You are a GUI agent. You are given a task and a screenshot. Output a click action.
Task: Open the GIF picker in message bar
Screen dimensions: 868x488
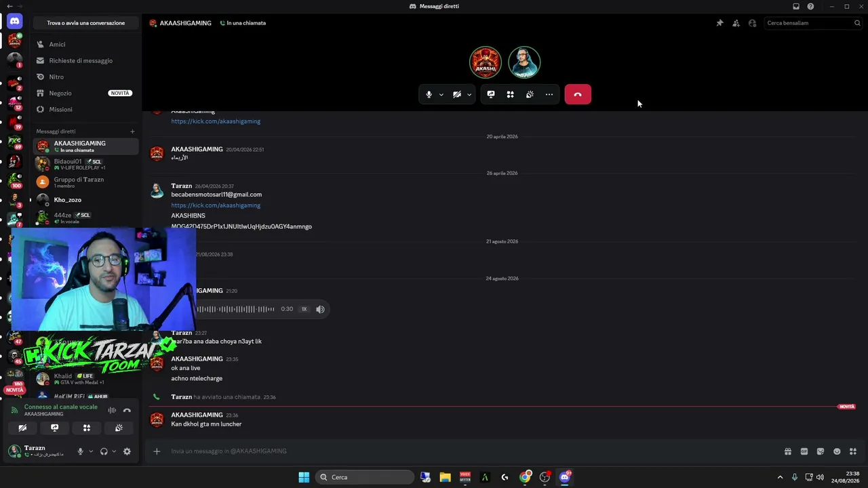point(804,451)
